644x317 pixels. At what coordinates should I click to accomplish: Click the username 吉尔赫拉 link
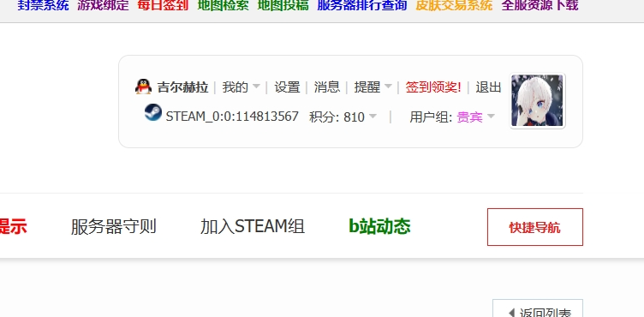[x=182, y=87]
